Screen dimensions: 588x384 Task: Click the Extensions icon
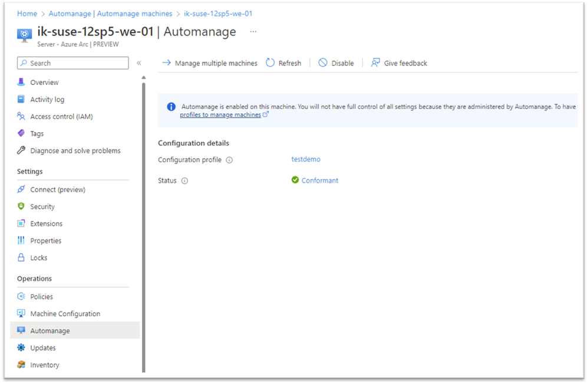pos(21,224)
